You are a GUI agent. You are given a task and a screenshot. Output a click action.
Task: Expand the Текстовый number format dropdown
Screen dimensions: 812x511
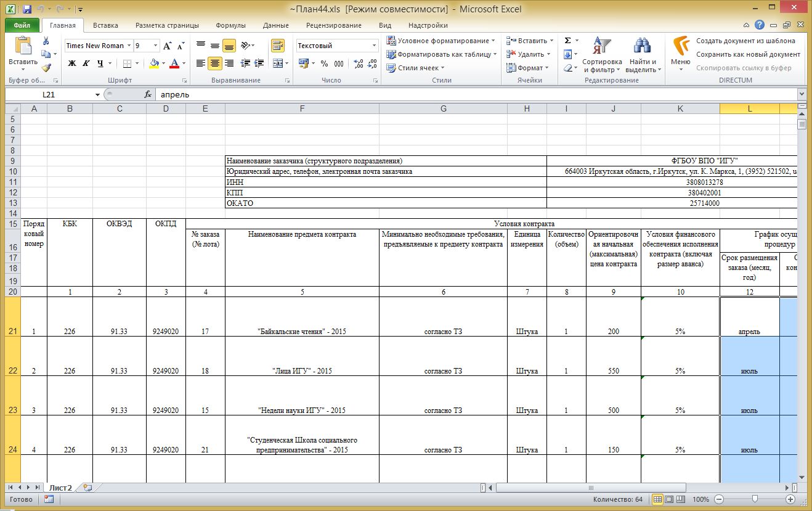[x=374, y=46]
